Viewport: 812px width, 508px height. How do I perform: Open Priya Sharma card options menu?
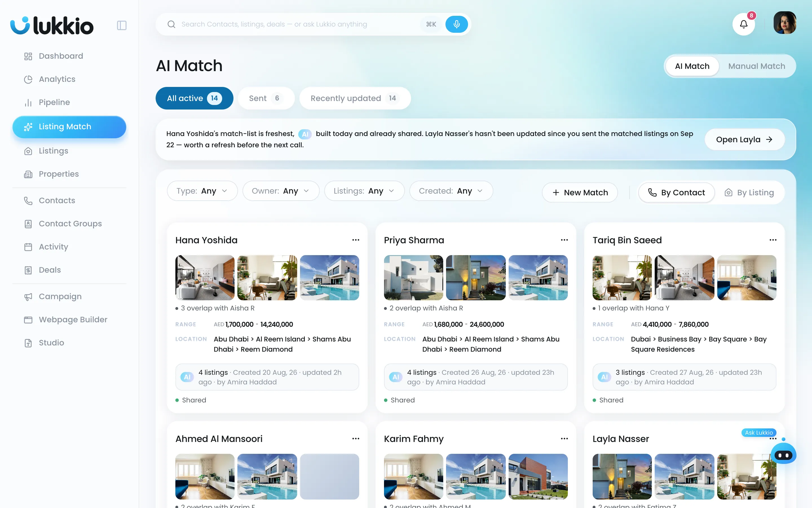[x=564, y=240]
